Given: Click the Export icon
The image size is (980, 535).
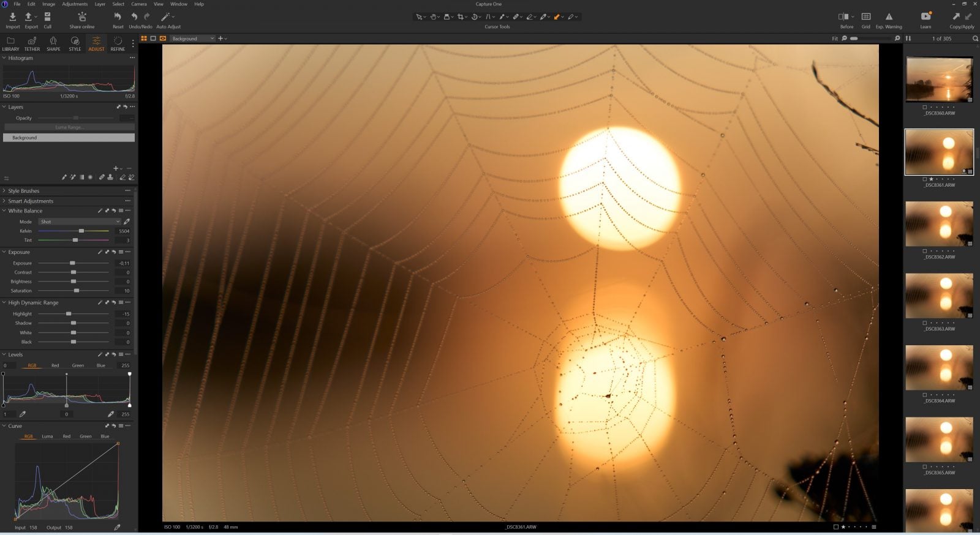Looking at the screenshot, I should pos(29,17).
